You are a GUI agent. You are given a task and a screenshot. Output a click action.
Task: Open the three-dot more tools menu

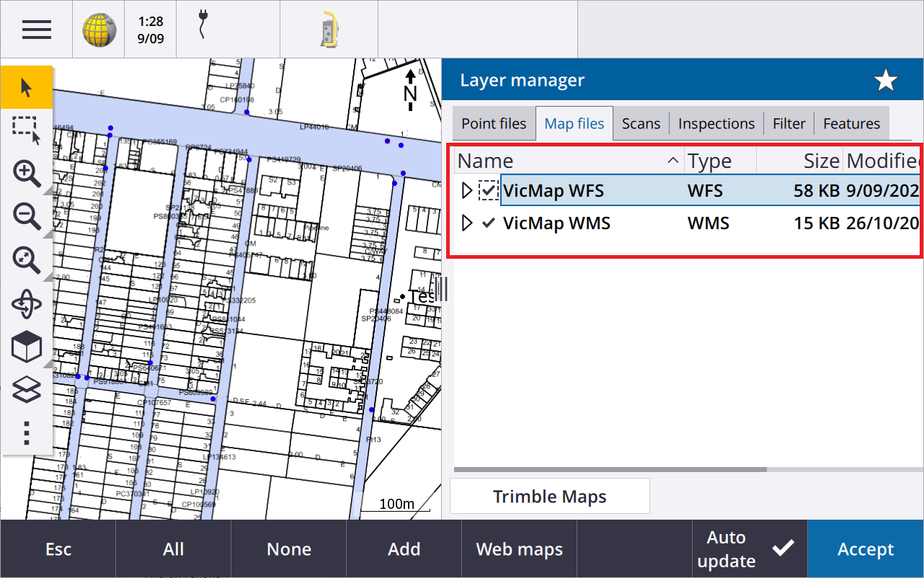click(x=27, y=433)
